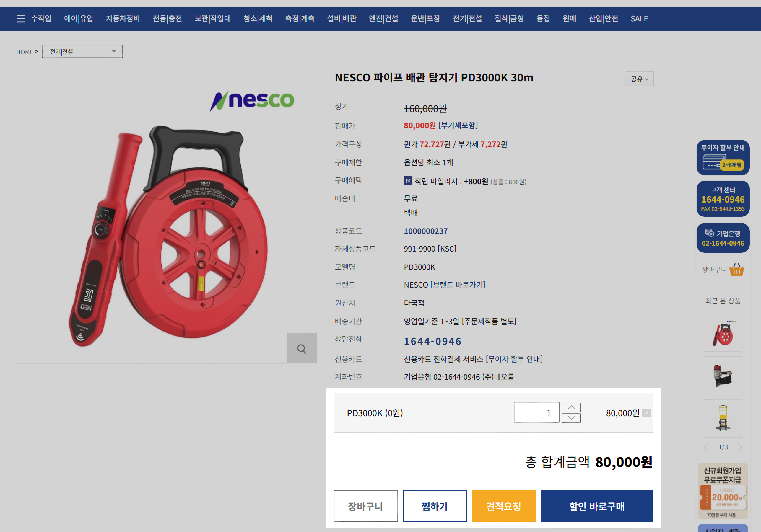Click the 1644-0946 consultation phone number
Screen dimensions: 761x532
[432, 341]
